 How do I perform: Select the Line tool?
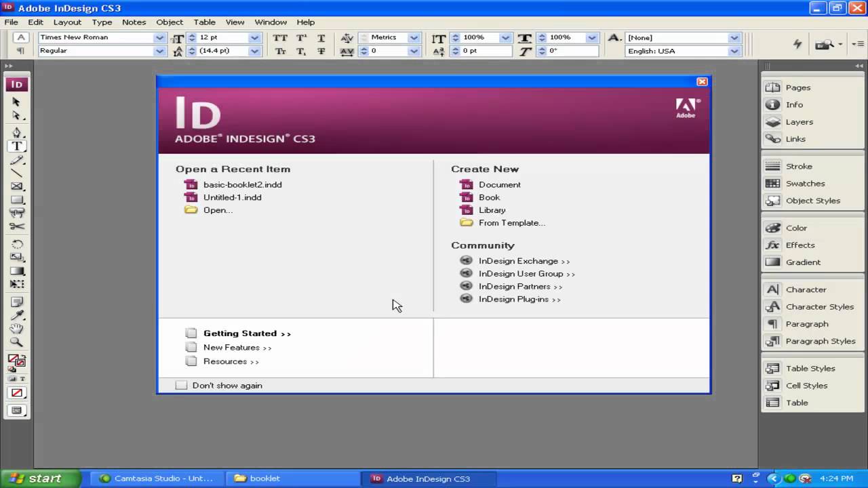click(x=17, y=174)
